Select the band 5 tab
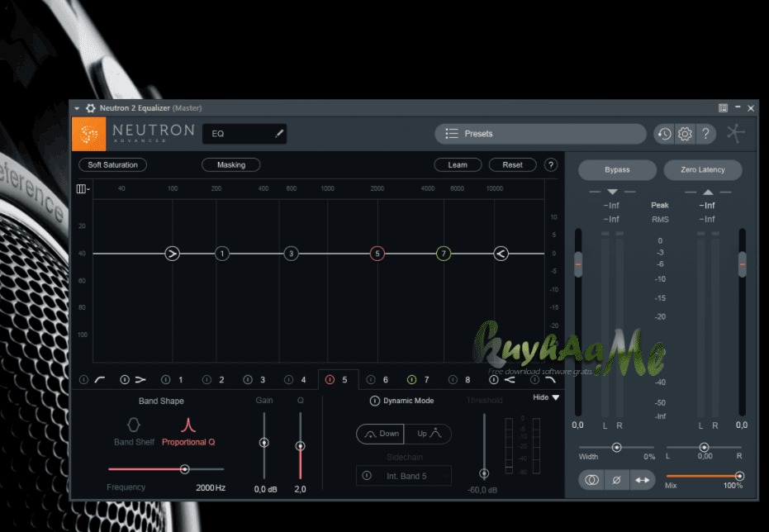 (x=339, y=379)
